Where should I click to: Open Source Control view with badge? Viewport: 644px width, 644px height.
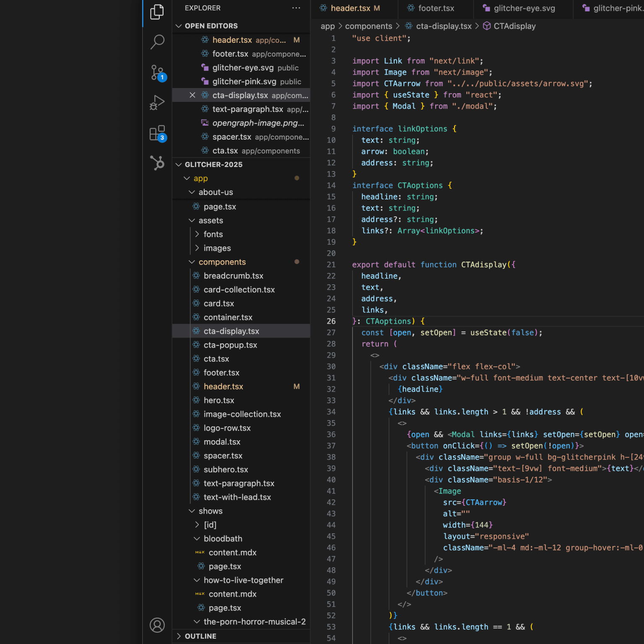pyautogui.click(x=157, y=73)
